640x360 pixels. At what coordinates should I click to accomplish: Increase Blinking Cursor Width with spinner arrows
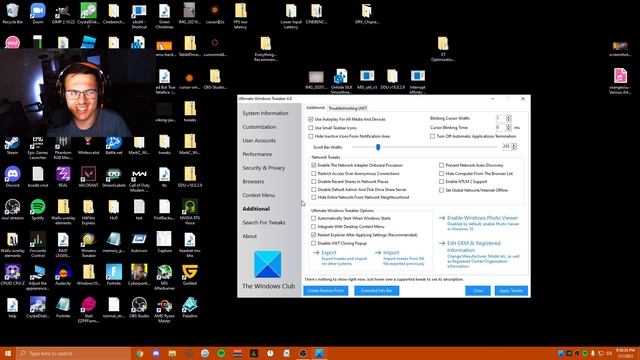[x=509, y=117]
